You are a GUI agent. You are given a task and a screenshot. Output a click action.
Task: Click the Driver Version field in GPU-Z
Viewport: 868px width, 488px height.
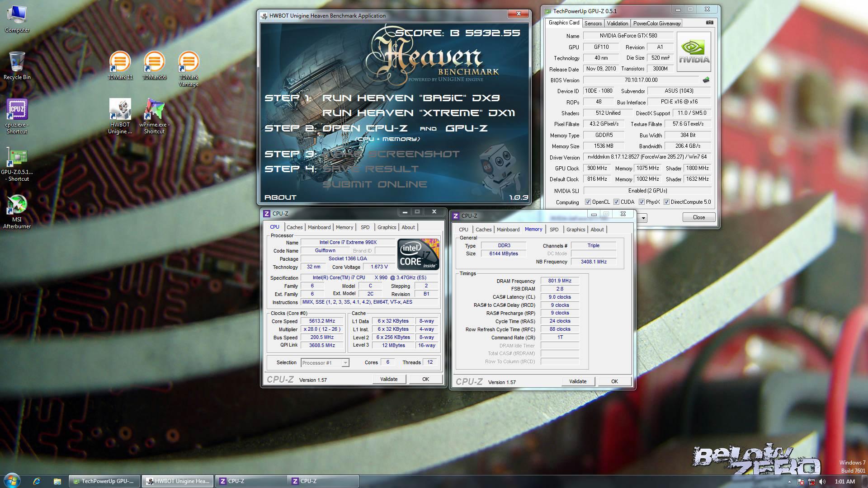(647, 157)
